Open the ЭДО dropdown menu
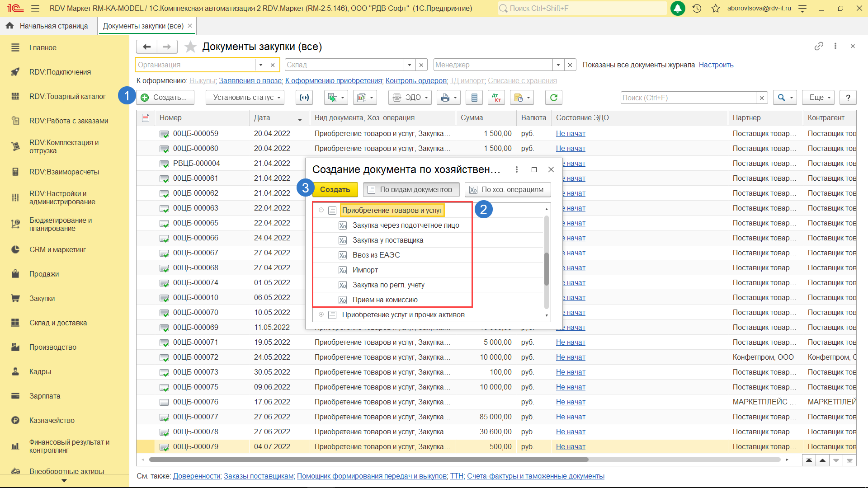 pyautogui.click(x=410, y=98)
